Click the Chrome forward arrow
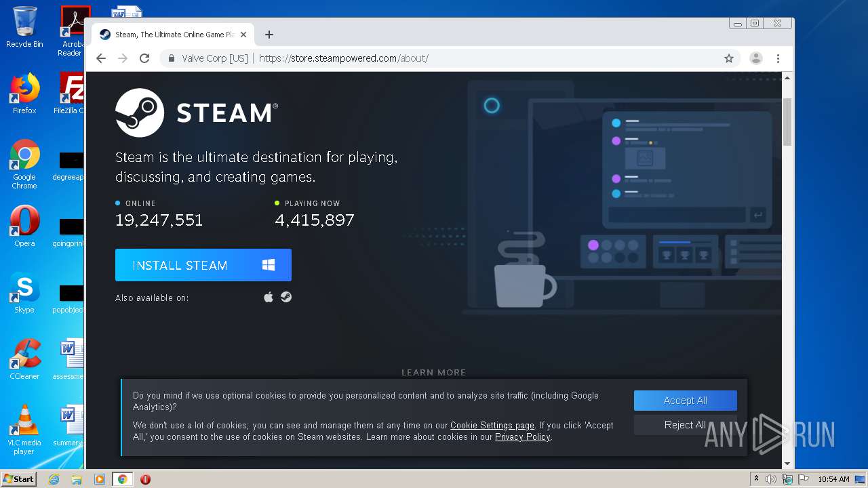 pyautogui.click(x=123, y=58)
